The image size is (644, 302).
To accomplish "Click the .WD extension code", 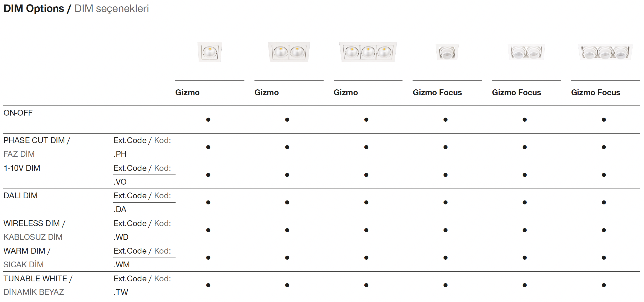I will pos(121,237).
